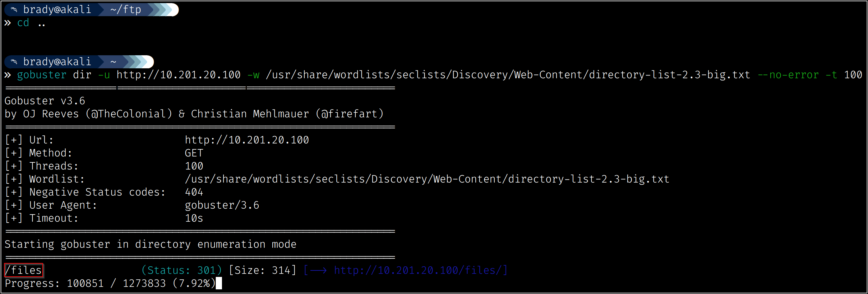Click the terminal cursor block after the progress percentage
This screenshot has height=294, width=868.
(x=219, y=283)
